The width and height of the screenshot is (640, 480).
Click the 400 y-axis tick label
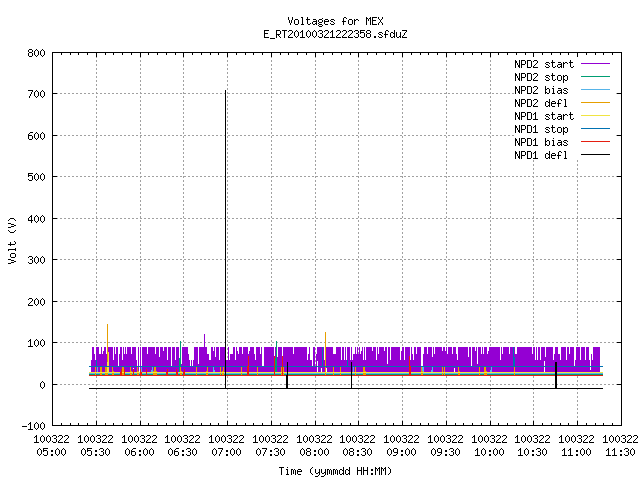[36, 219]
